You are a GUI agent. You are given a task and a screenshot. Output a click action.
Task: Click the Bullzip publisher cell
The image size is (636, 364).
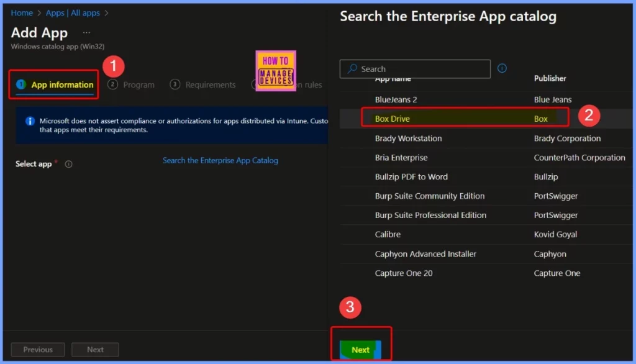(x=545, y=177)
